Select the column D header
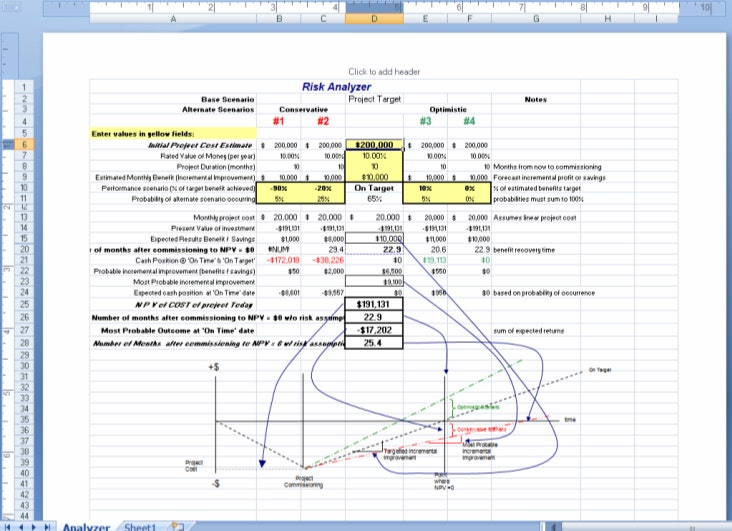Viewport: 732px width, 531px height. point(374,19)
